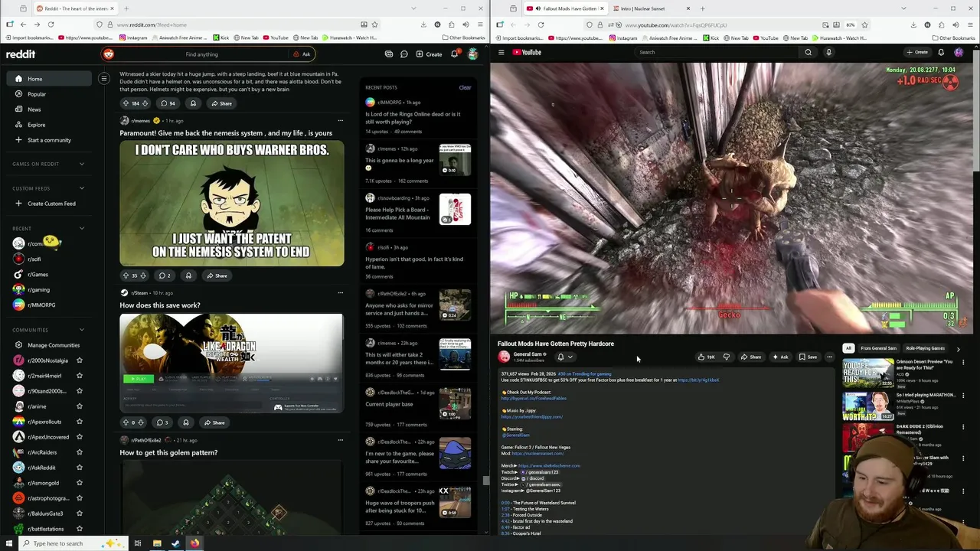Collapse Games on Reddit section
Image resolution: width=980 pixels, height=551 pixels.
point(82,164)
